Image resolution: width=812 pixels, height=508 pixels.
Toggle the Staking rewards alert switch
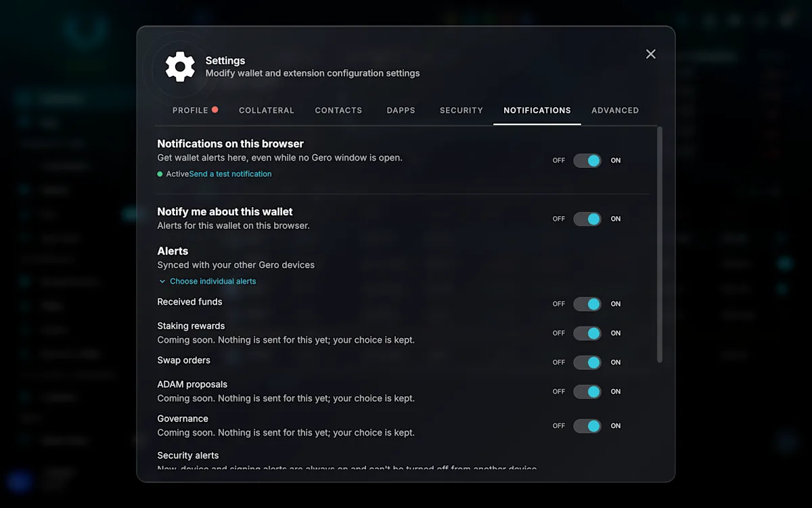pos(587,333)
